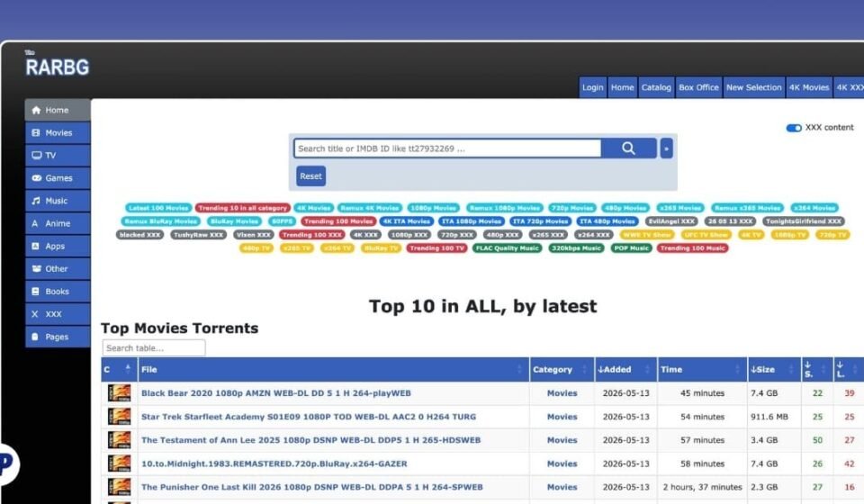Click the magnifying glass search button
The image size is (864, 504).
pos(629,148)
